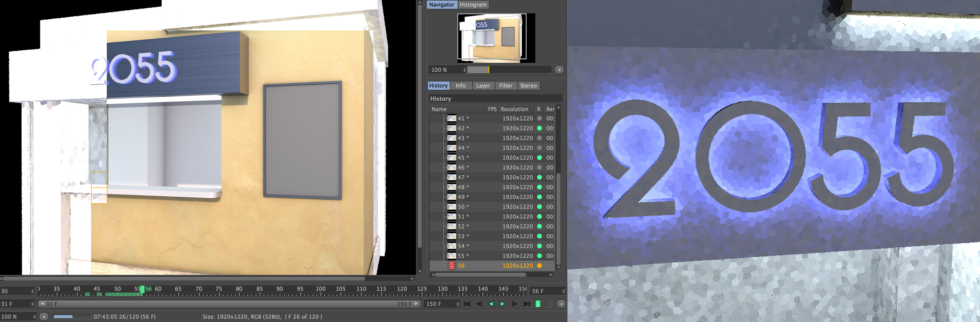Step forward one frame
980x322 pixels.
pos(514,304)
